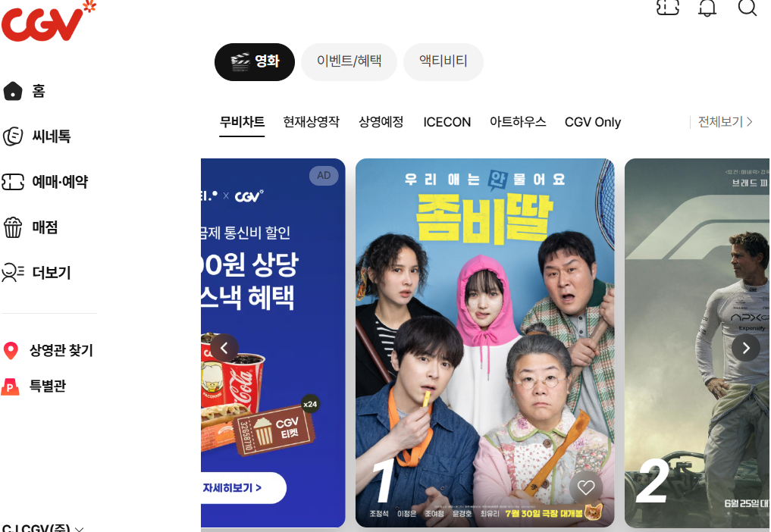
Task: Open notifications bell icon
Action: tap(707, 8)
